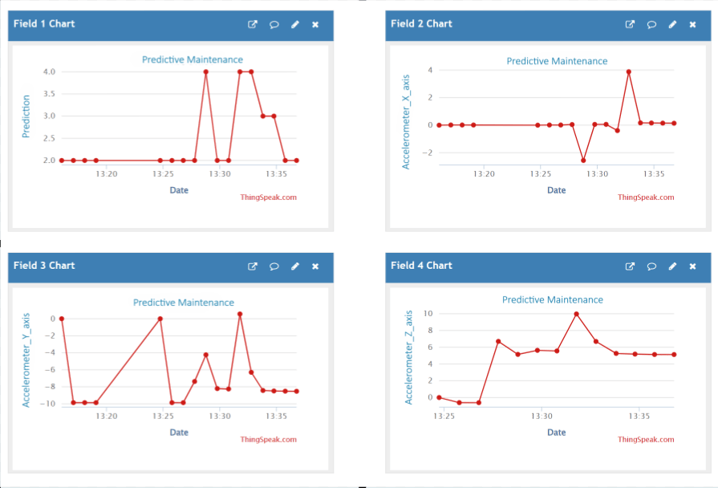Image resolution: width=718 pixels, height=488 pixels.
Task: Click comment icon on Field 1 Chart
Action: 274,25
